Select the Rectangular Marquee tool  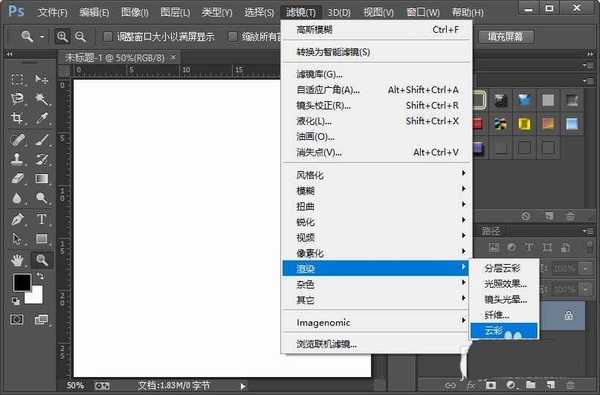pyautogui.click(x=17, y=80)
